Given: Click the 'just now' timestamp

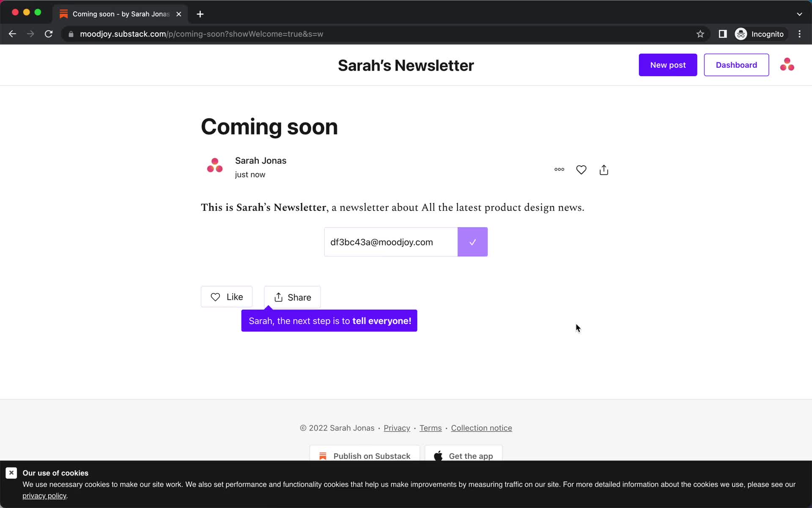Looking at the screenshot, I should [250, 174].
